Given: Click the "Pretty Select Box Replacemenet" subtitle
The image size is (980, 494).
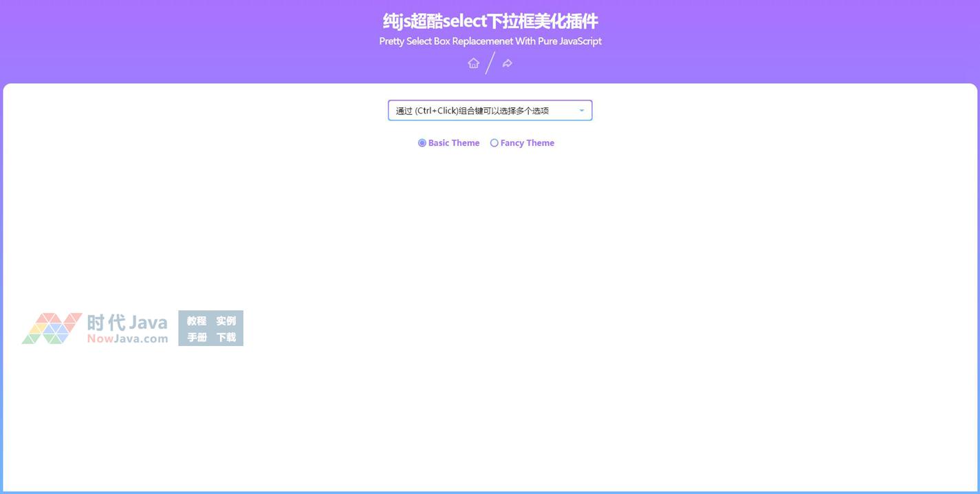Looking at the screenshot, I should tap(490, 41).
